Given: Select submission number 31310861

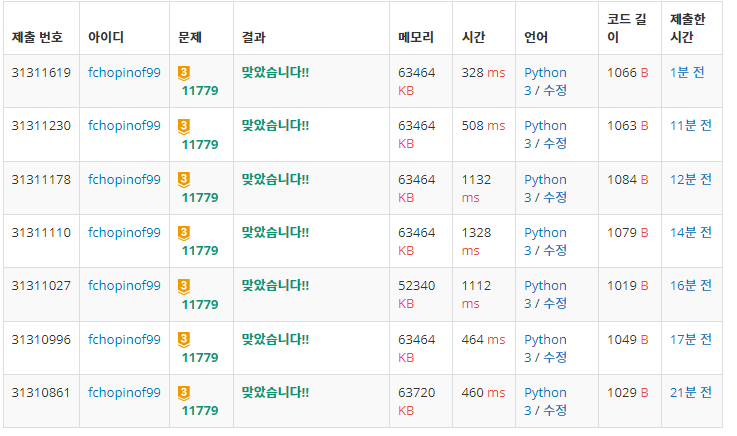Looking at the screenshot, I should point(41,392).
